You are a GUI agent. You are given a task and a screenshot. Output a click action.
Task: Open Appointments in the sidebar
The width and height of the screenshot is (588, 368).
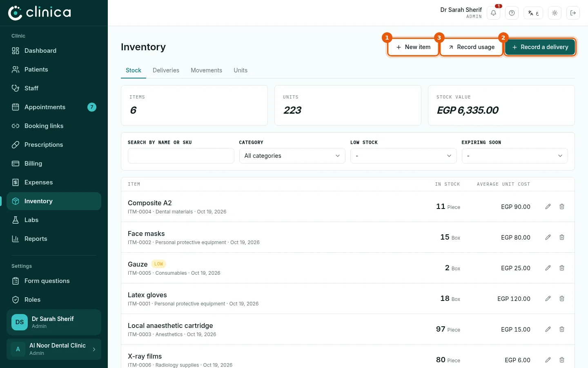pyautogui.click(x=54, y=107)
